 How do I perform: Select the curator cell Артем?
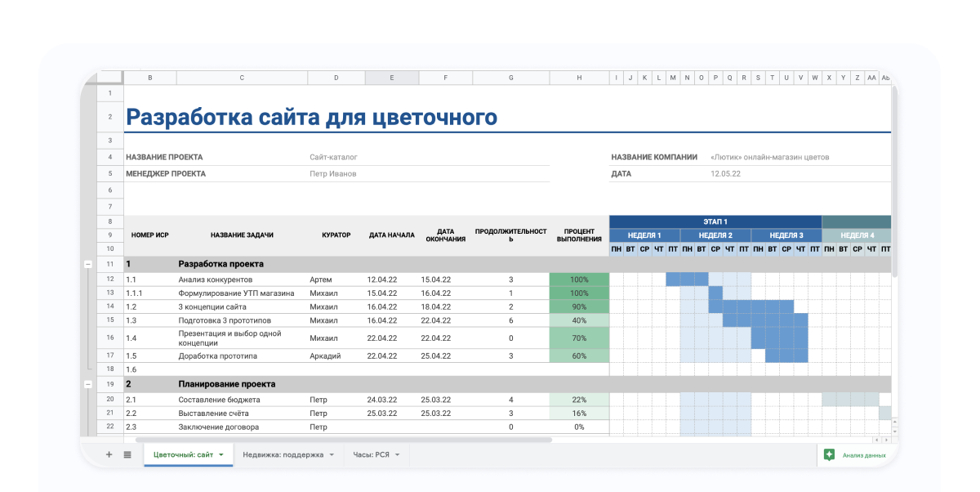336,280
